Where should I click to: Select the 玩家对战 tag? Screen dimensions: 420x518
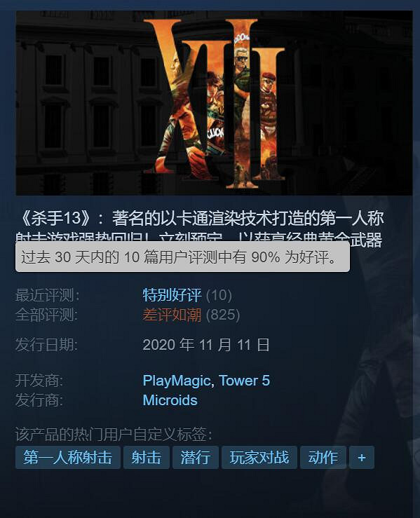(x=259, y=458)
